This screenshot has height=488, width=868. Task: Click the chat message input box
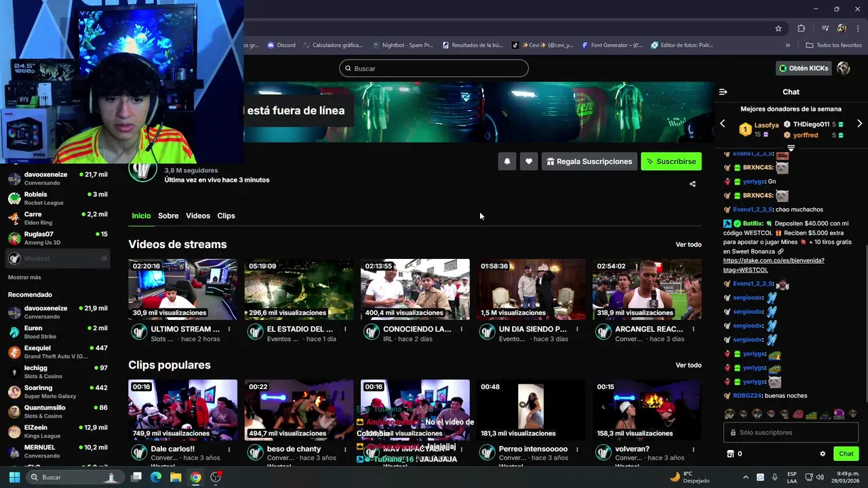point(791,432)
